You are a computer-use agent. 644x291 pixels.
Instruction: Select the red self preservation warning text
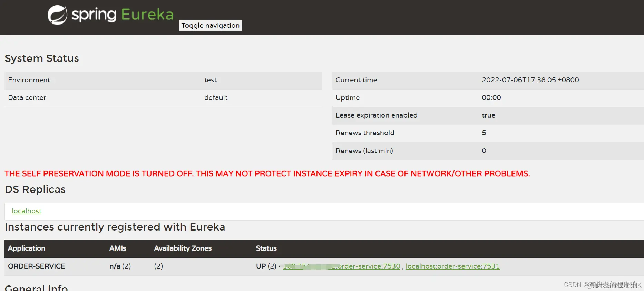267,173
